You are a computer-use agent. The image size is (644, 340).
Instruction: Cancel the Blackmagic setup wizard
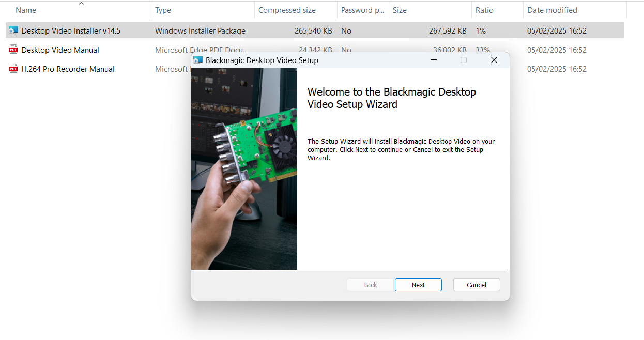pos(476,285)
